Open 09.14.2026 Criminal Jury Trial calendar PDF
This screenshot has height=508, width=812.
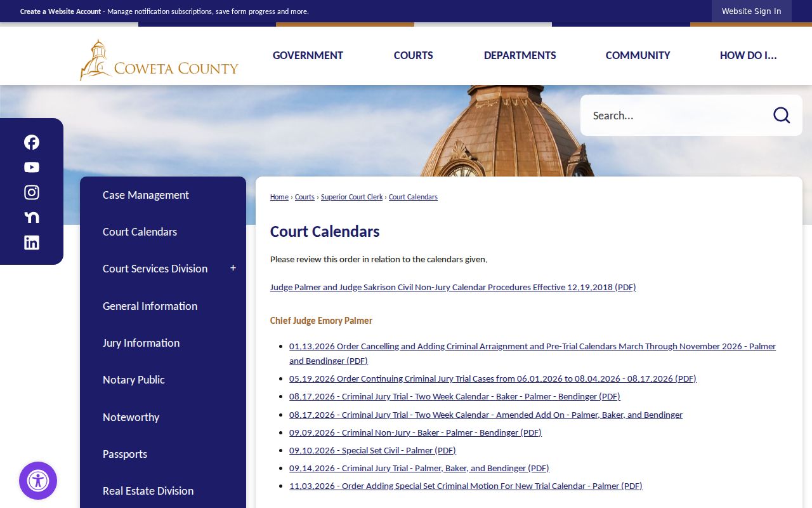pyautogui.click(x=419, y=468)
